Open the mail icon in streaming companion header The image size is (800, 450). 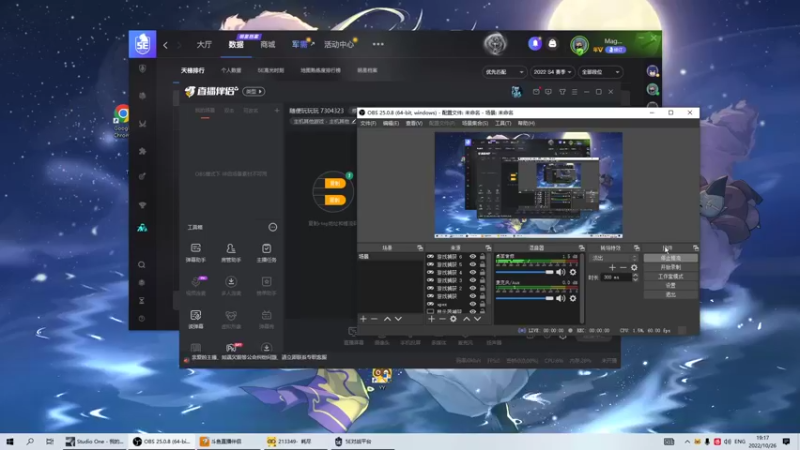[536, 92]
